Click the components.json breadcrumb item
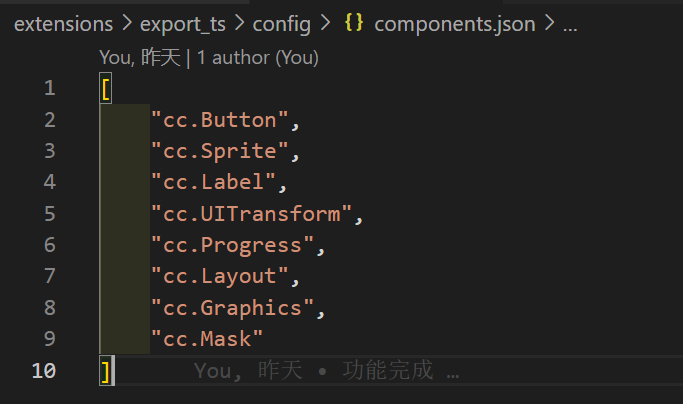 tap(454, 24)
